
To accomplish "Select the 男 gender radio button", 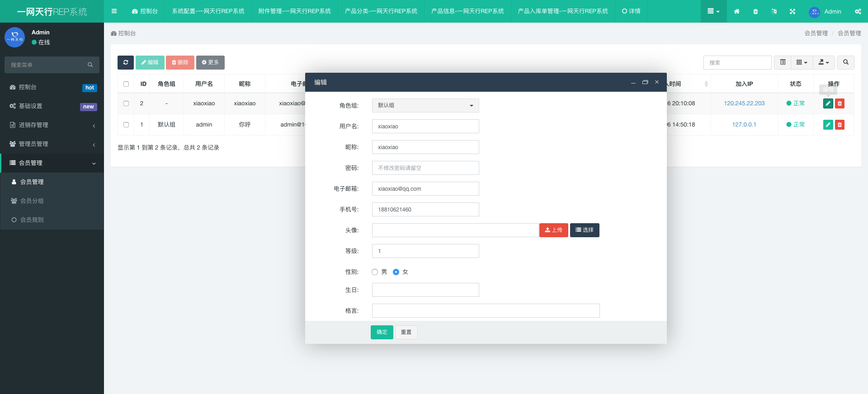I will coord(375,272).
